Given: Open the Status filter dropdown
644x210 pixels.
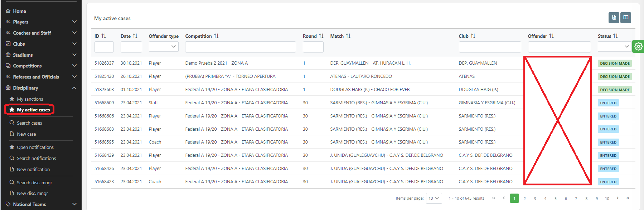Looking at the screenshot, I should [614, 47].
